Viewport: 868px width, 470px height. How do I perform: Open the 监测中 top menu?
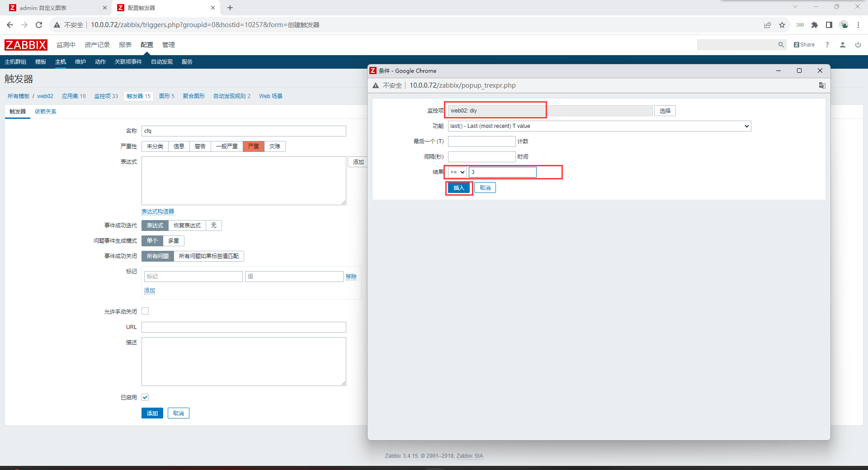pos(66,45)
